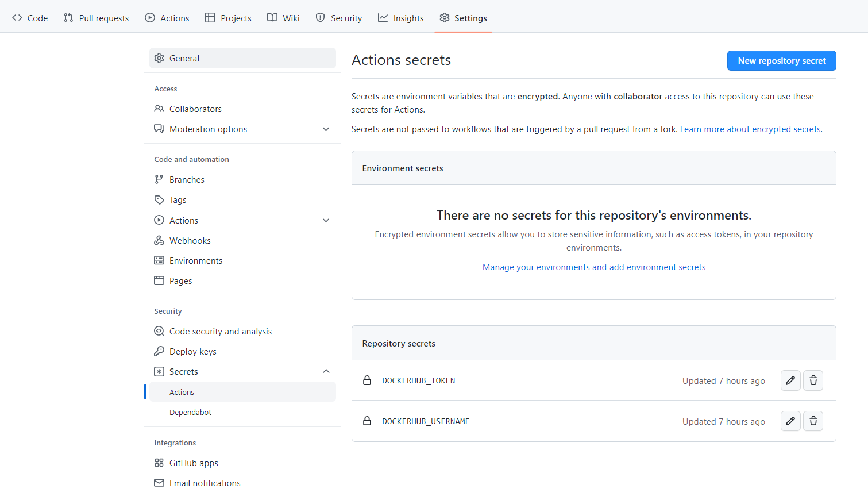This screenshot has width=868, height=500.
Task: Click the Branches git-branch icon
Action: point(159,179)
